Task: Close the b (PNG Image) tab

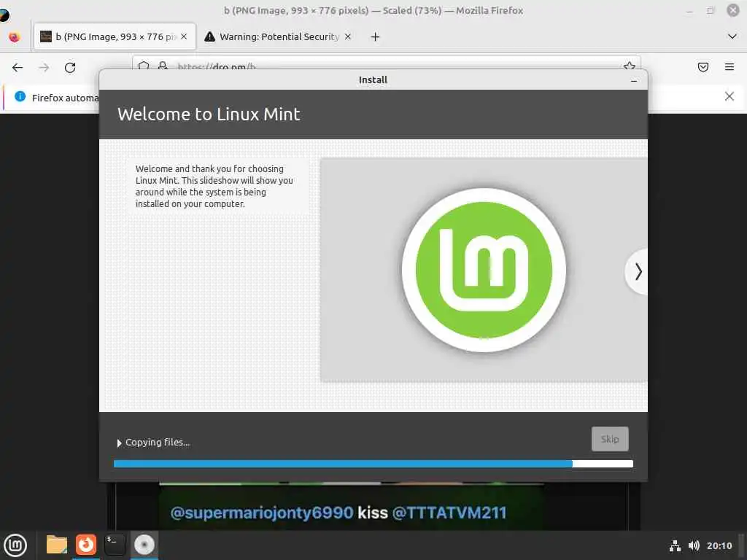Action: pos(184,36)
